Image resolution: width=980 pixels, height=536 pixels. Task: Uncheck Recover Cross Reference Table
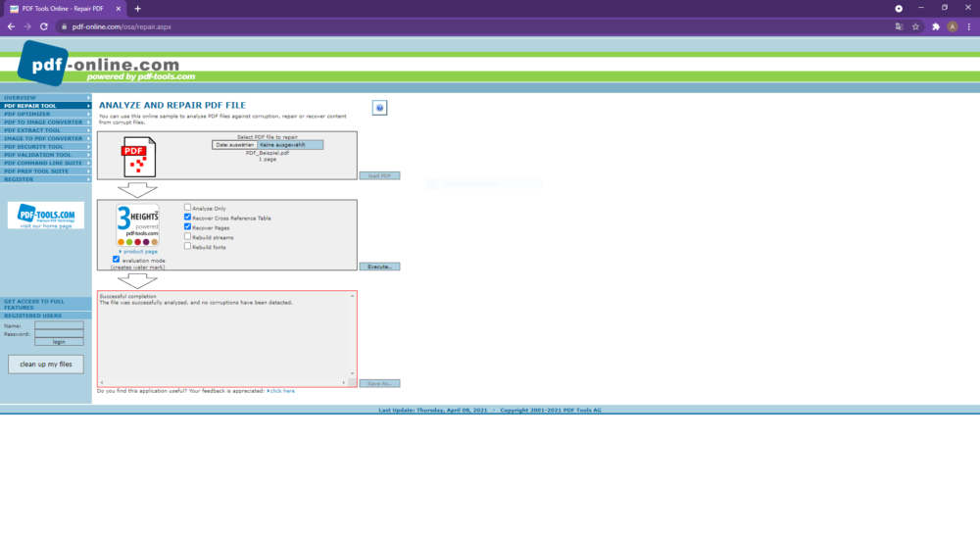(x=187, y=217)
